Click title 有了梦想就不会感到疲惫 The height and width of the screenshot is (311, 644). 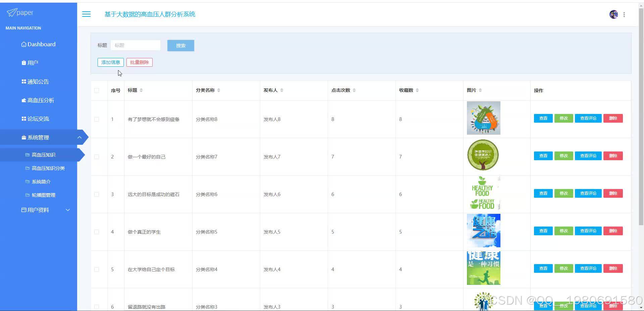click(x=154, y=119)
